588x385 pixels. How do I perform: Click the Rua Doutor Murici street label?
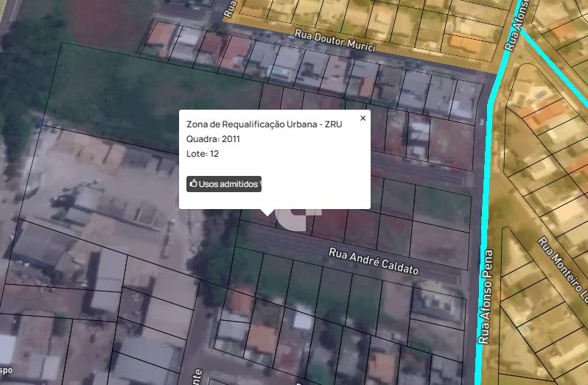pos(335,40)
